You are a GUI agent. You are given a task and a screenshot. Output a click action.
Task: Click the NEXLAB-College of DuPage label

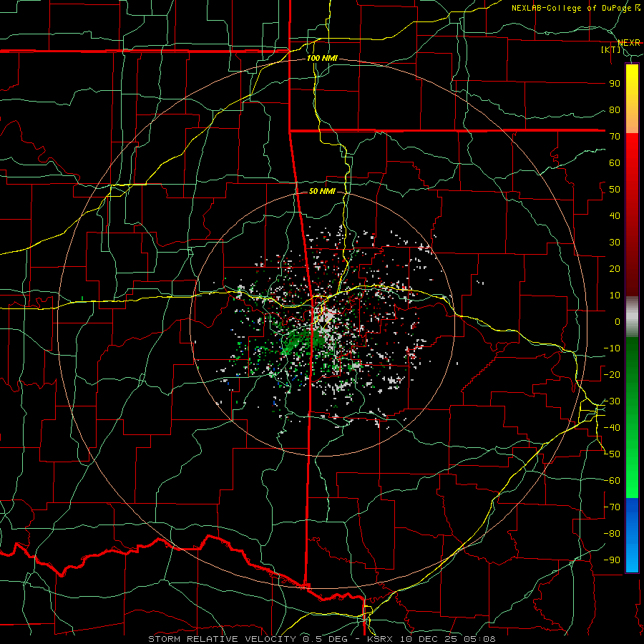click(x=573, y=8)
